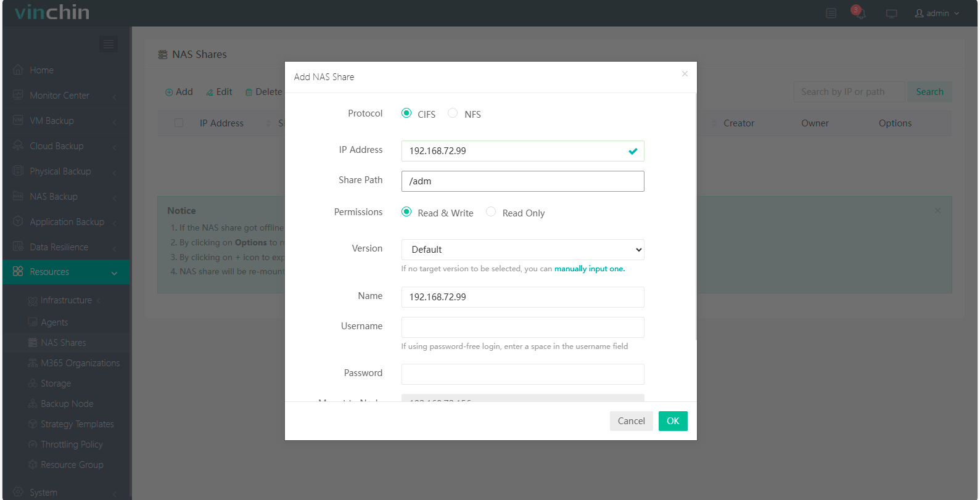
Task: Toggle the select-all checkbox in table header
Action: click(x=179, y=123)
